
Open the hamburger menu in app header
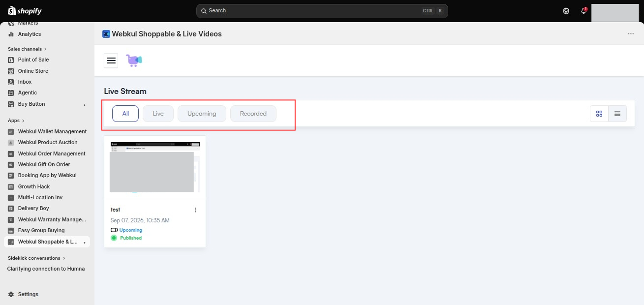[x=111, y=60]
